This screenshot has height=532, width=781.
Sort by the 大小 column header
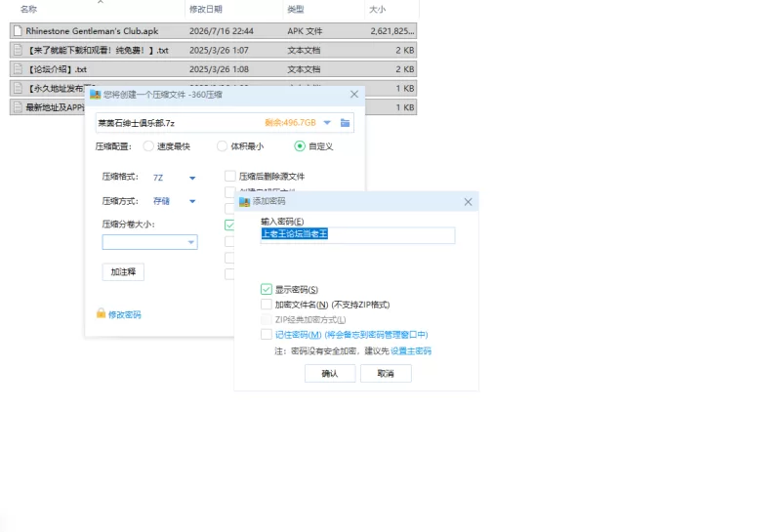377,9
